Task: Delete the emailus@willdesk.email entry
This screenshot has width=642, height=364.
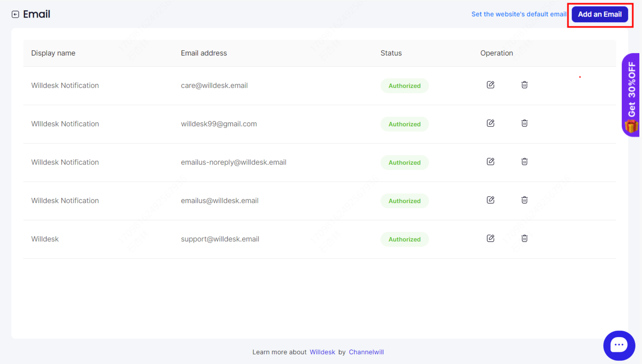Action: pos(524,200)
